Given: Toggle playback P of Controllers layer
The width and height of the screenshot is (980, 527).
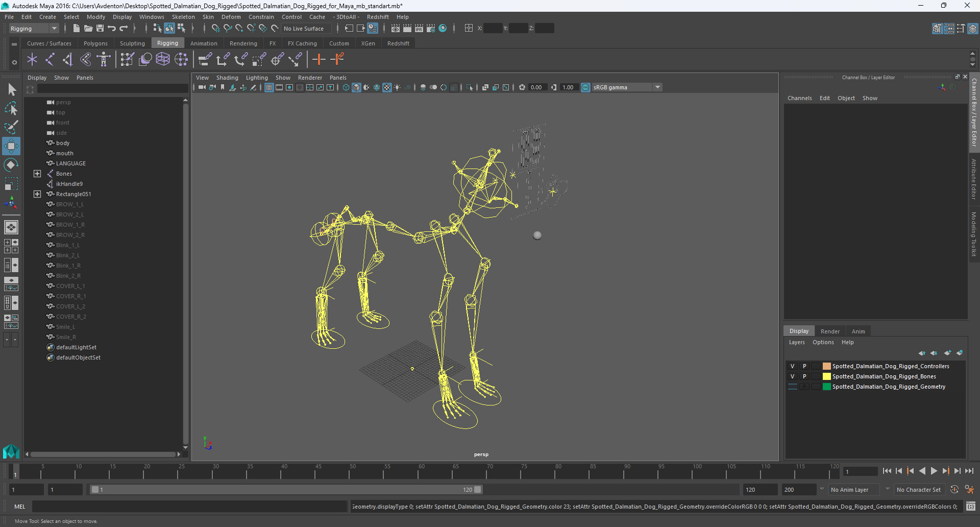Looking at the screenshot, I should [x=804, y=366].
